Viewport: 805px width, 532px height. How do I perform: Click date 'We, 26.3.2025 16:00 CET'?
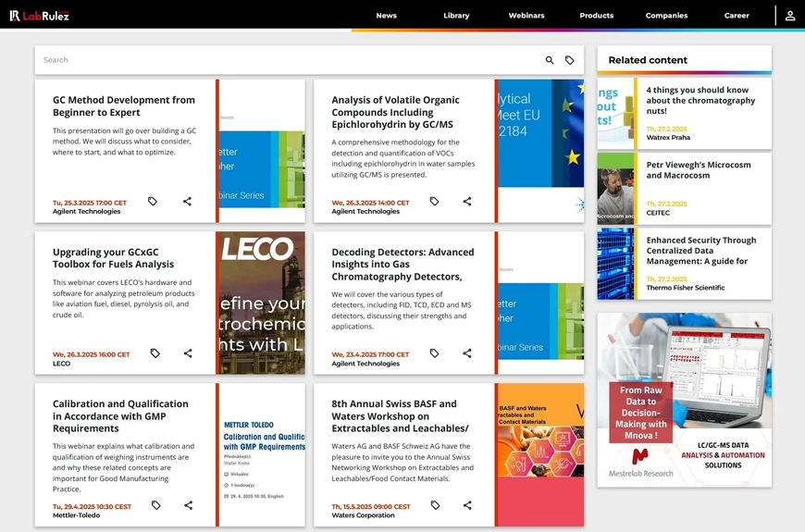(x=91, y=354)
